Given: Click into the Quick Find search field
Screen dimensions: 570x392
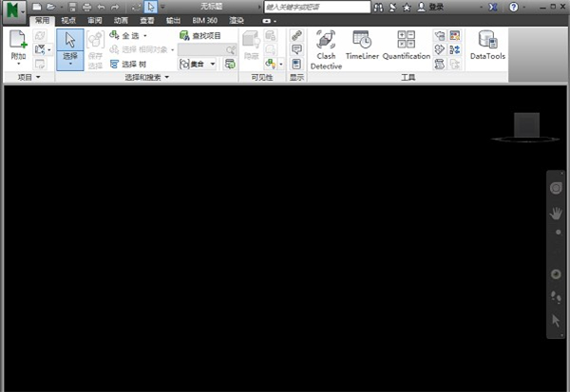Looking at the screenshot, I should tap(206, 49).
